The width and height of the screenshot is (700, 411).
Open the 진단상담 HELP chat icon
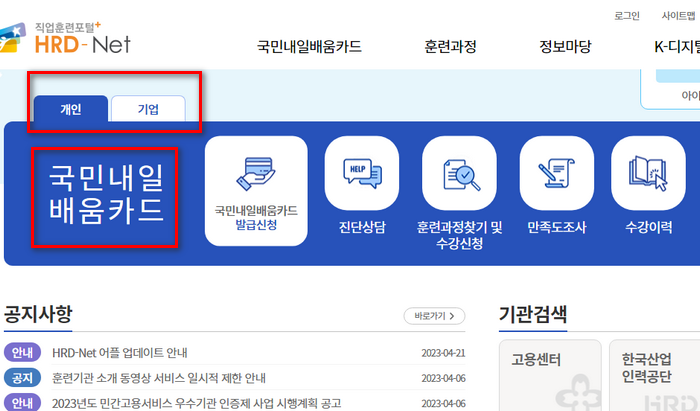pyautogui.click(x=362, y=173)
